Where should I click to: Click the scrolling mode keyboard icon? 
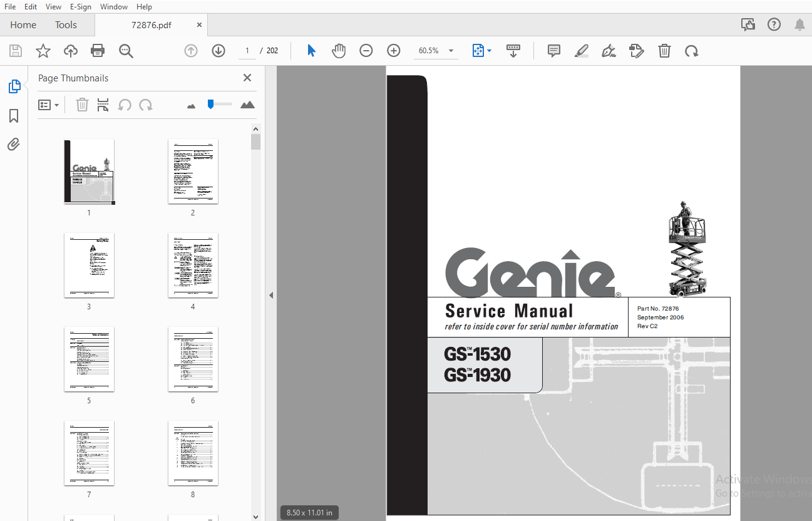[513, 51]
